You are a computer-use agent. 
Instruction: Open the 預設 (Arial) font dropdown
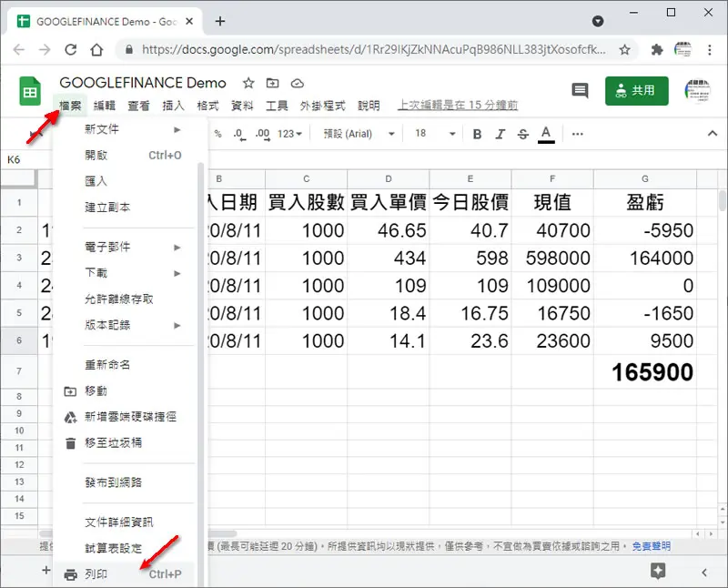pos(359,134)
